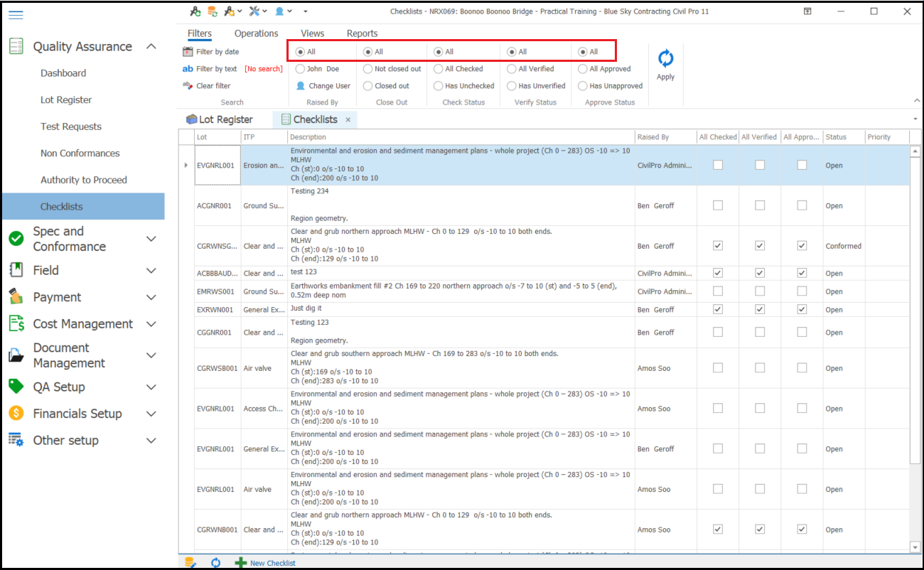Screen dimensions: 924x570
Task: Select the Filters ribbon tab
Action: (200, 33)
